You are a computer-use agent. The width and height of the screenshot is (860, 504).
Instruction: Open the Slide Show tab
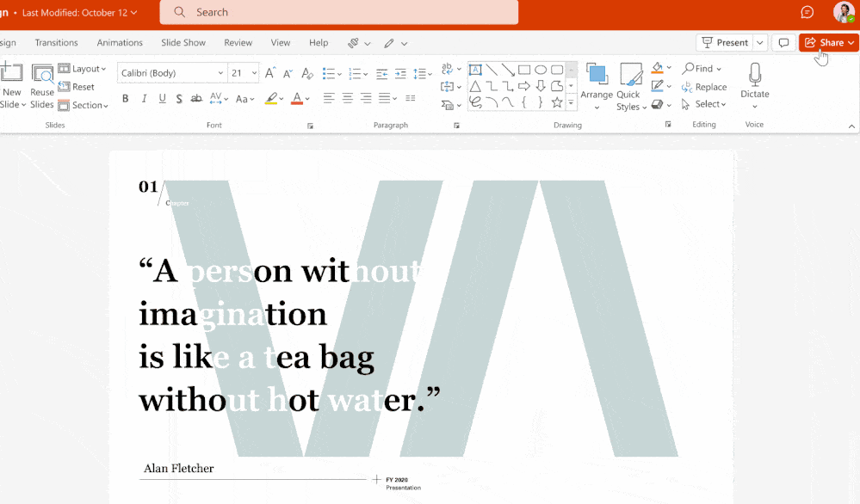(183, 42)
